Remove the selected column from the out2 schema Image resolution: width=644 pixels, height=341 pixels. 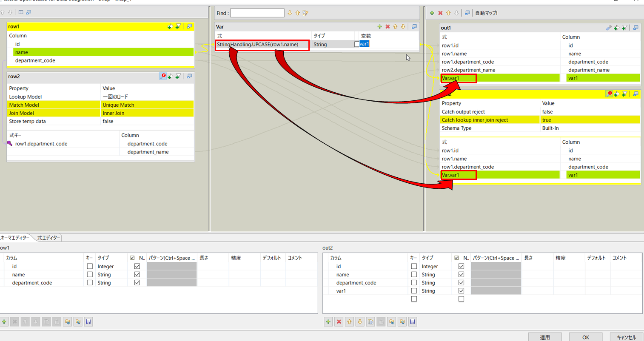coord(339,322)
